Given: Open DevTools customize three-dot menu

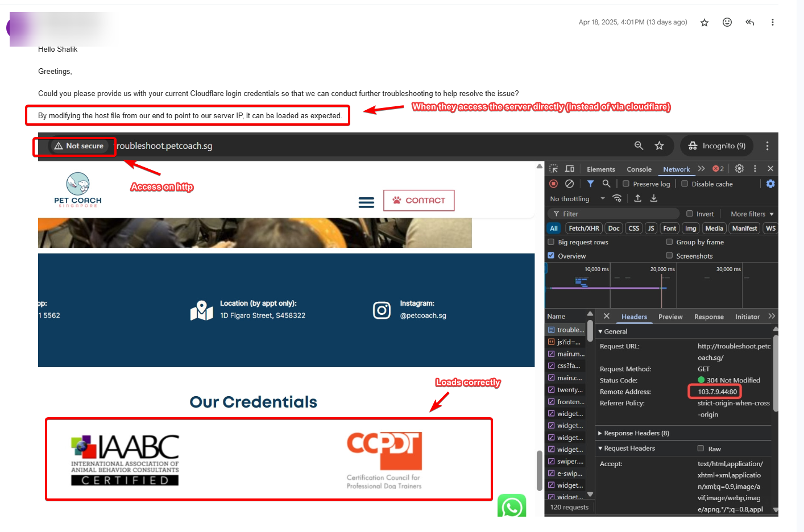Looking at the screenshot, I should (755, 169).
